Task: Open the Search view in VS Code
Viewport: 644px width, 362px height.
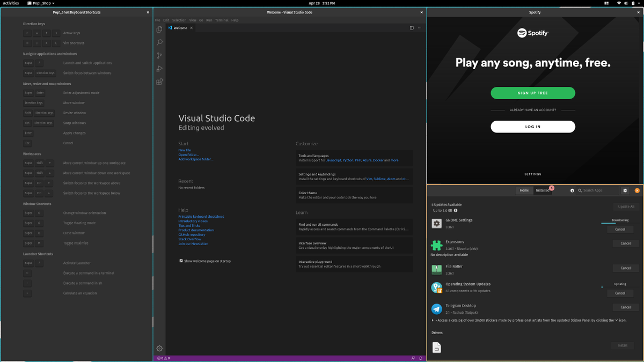Action: click(159, 42)
